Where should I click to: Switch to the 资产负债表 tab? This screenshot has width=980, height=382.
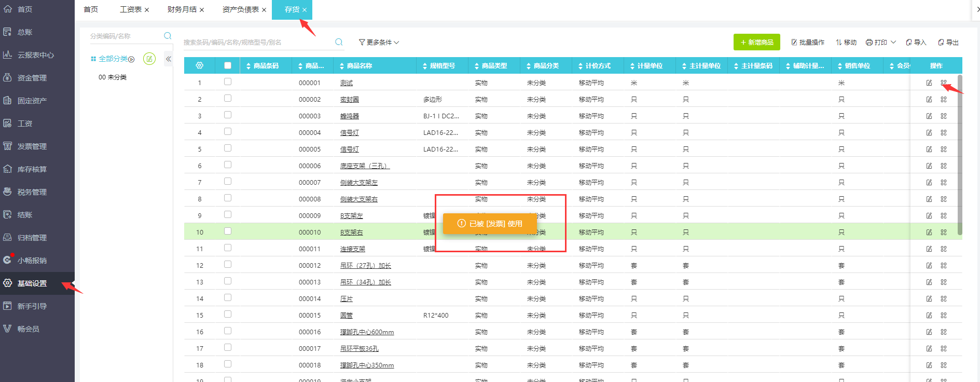[240, 9]
